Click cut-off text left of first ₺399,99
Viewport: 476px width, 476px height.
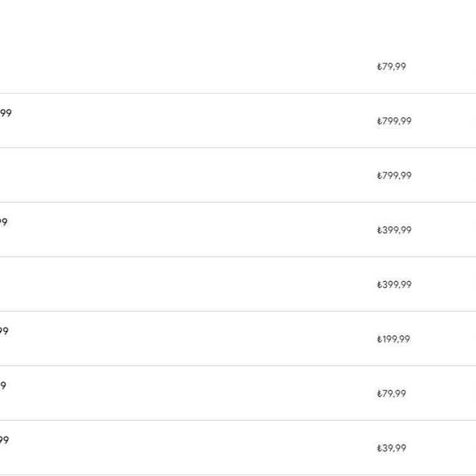(x=3, y=222)
